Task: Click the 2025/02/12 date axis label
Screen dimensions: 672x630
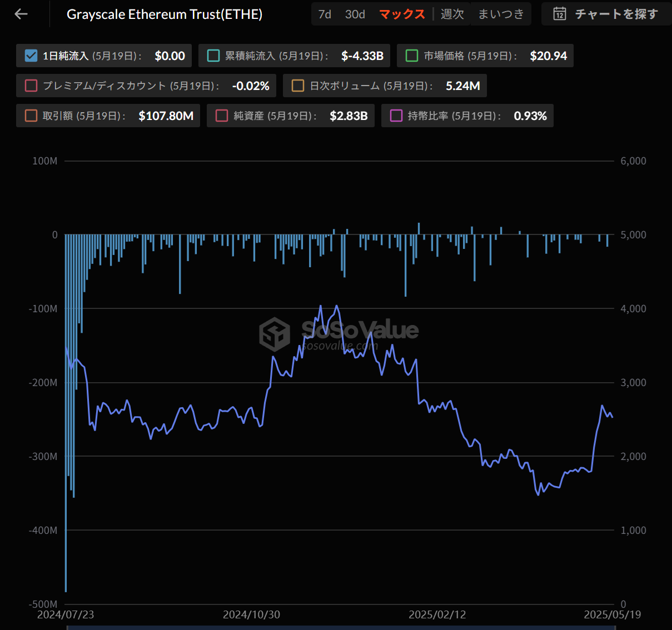Action: pyautogui.click(x=437, y=614)
